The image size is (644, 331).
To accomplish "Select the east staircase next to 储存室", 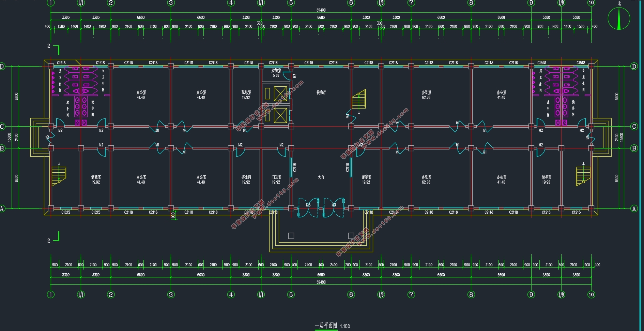I will point(583,176).
